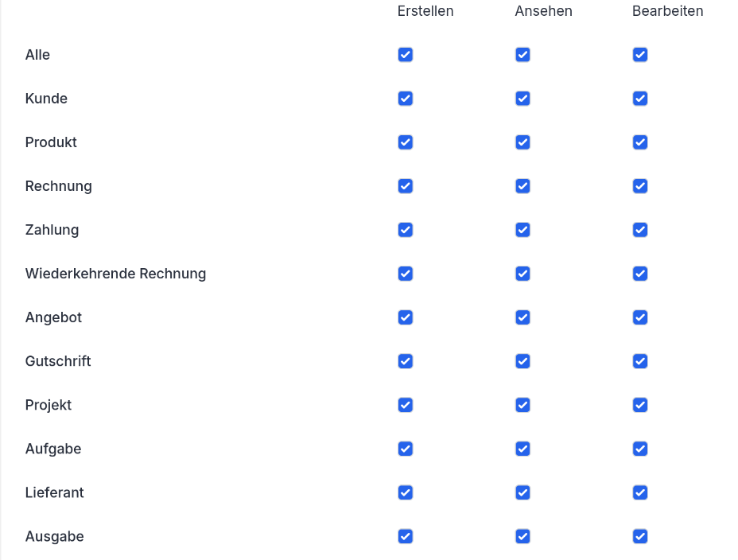Disable Bearbeiten permission for Produkt
Image resolution: width=738 pixels, height=560 pixels.
pos(640,142)
